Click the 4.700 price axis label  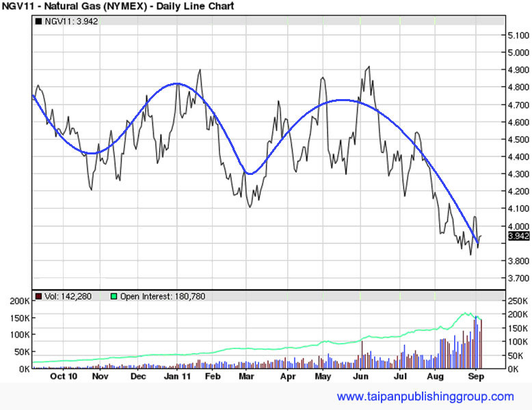518,105
